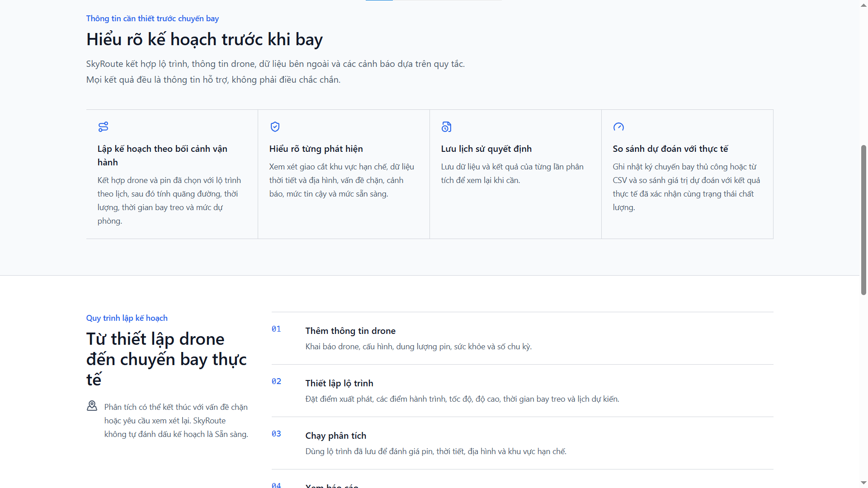This screenshot has height=488, width=868.
Task: Click the 'Thông tin cần thiết trước chuyến bay' label
Action: click(x=152, y=19)
